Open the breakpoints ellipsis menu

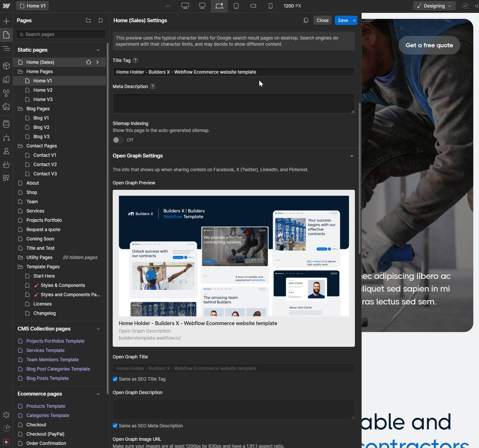point(168,6)
